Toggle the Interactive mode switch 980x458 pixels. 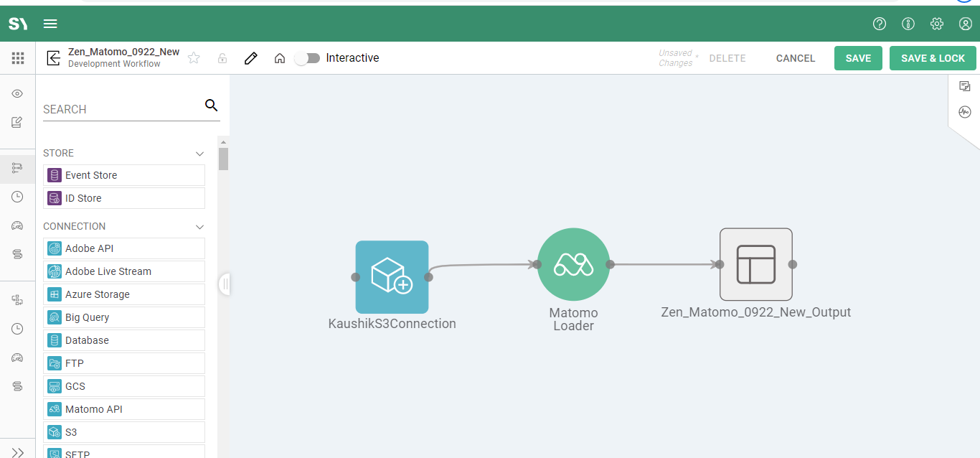click(x=308, y=58)
